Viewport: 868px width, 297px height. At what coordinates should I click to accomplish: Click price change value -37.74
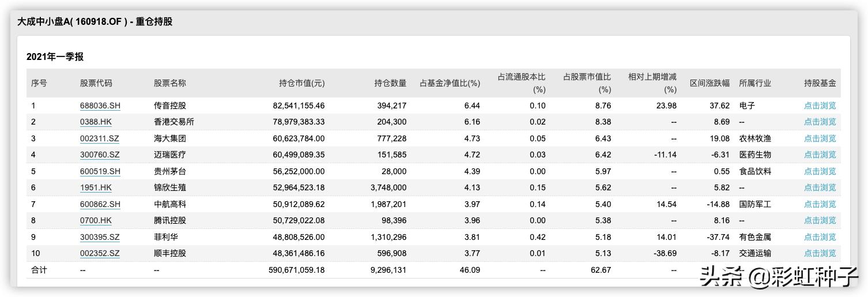718,237
